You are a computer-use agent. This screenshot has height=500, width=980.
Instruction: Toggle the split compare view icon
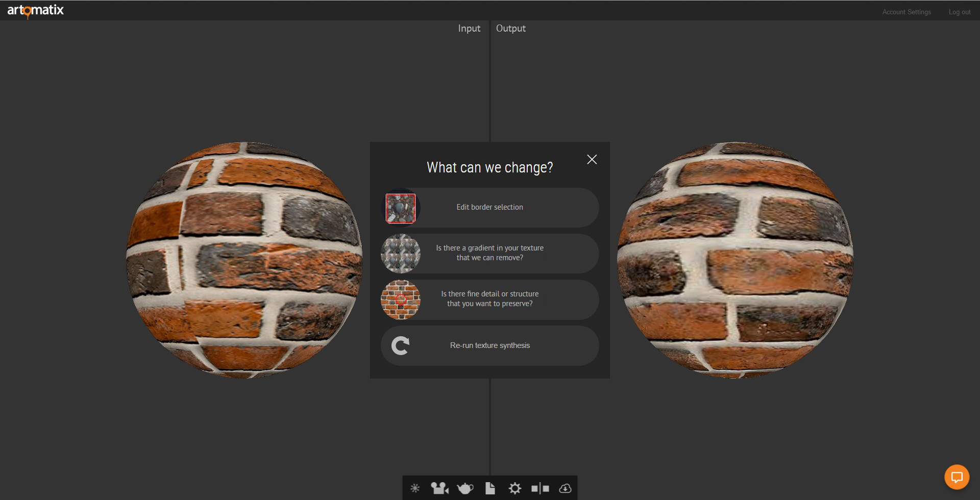tap(540, 488)
